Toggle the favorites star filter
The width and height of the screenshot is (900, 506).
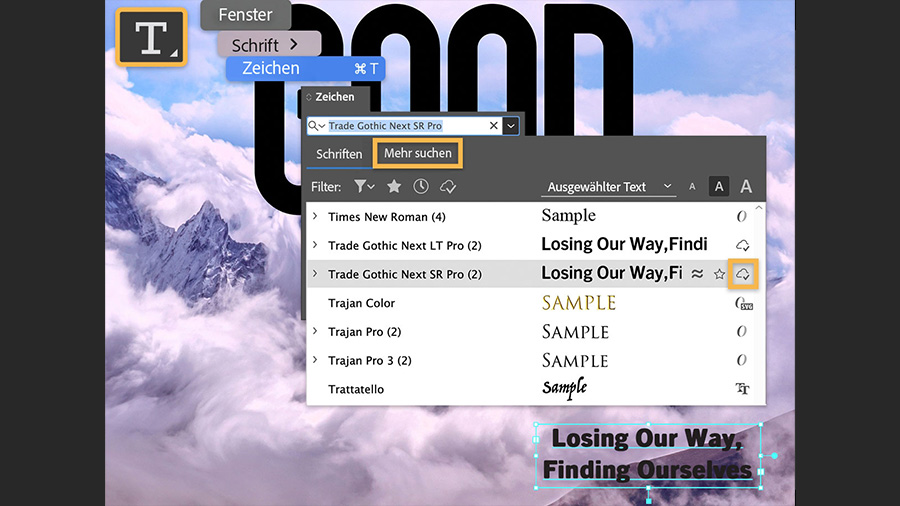click(394, 186)
